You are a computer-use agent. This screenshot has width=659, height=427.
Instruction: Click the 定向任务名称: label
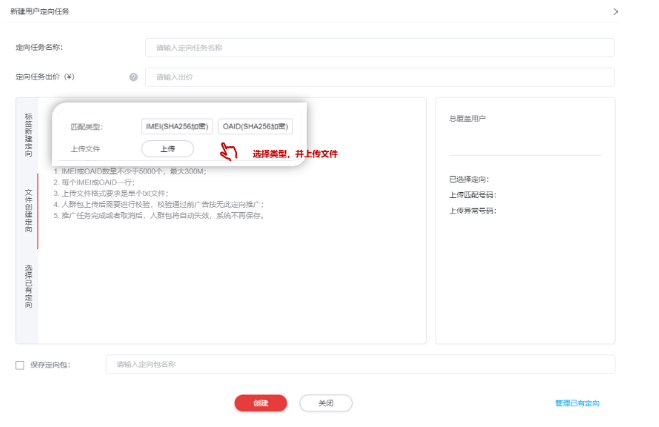pos(39,47)
